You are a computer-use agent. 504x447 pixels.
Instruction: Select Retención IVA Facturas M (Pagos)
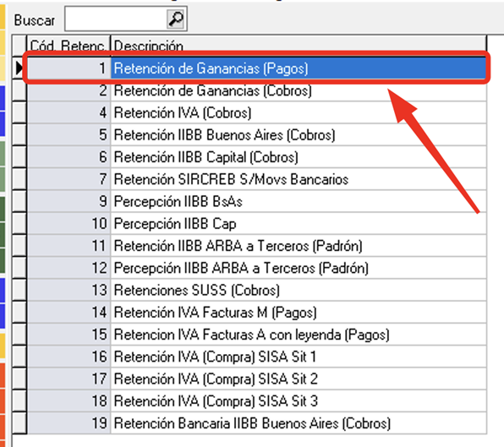click(x=257, y=312)
